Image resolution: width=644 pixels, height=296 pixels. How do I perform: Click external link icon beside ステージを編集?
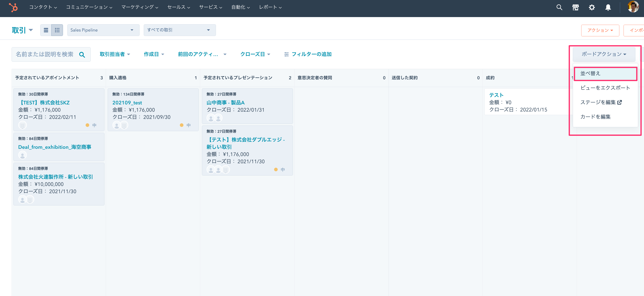tap(620, 102)
